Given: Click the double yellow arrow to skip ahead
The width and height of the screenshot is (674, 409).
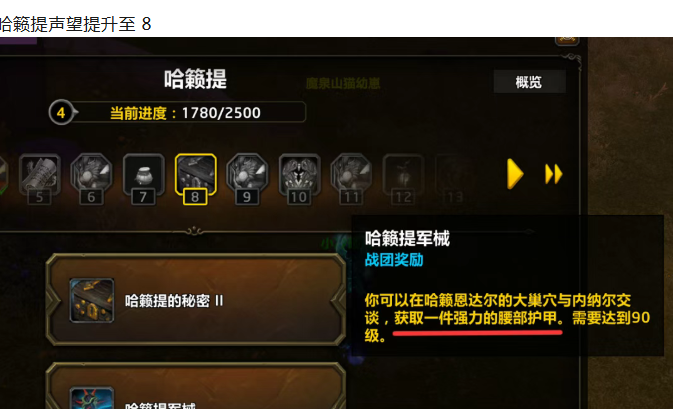Looking at the screenshot, I should tap(554, 174).
